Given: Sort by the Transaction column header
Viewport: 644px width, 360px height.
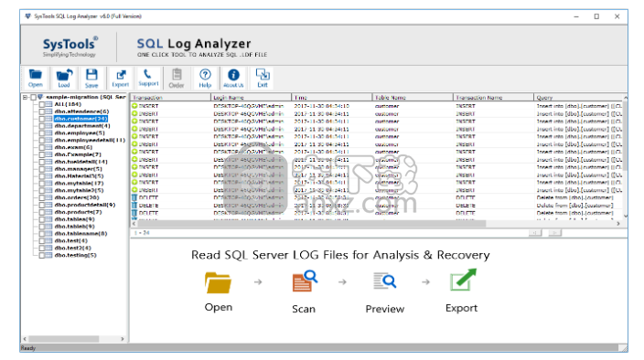Looking at the screenshot, I should (x=170, y=98).
